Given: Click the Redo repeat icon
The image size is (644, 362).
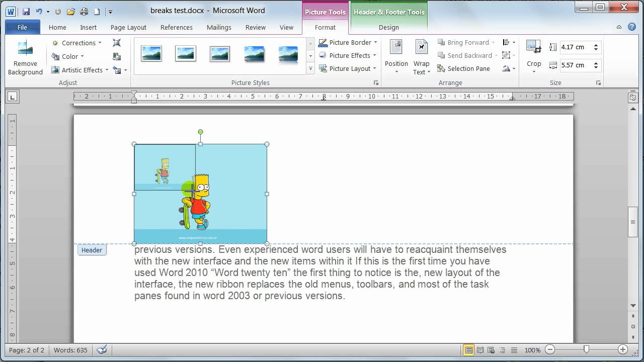Looking at the screenshot, I should (x=58, y=11).
